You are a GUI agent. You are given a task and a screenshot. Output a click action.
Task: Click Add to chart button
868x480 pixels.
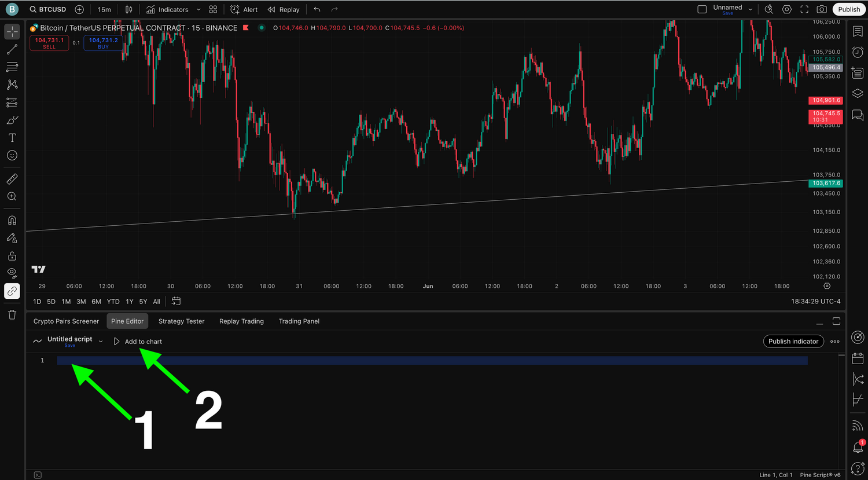[138, 342]
